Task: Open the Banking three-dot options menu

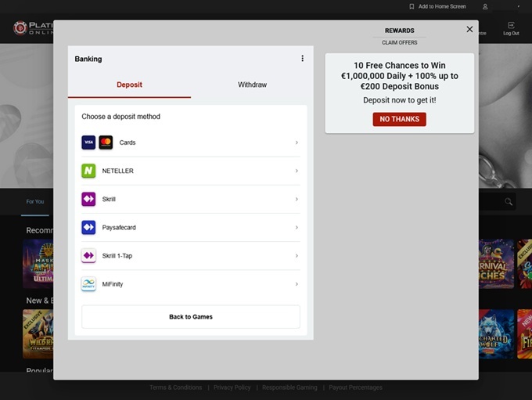Action: pyautogui.click(x=303, y=59)
